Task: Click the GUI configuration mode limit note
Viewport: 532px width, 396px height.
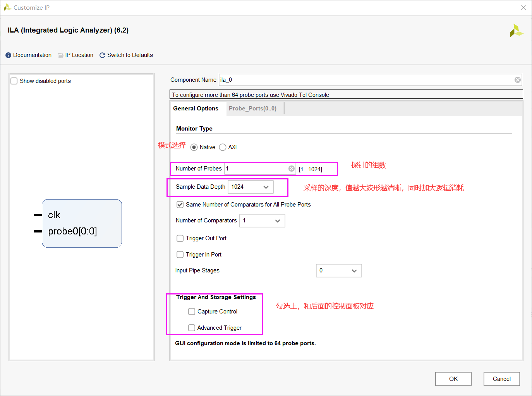Action: [x=245, y=343]
